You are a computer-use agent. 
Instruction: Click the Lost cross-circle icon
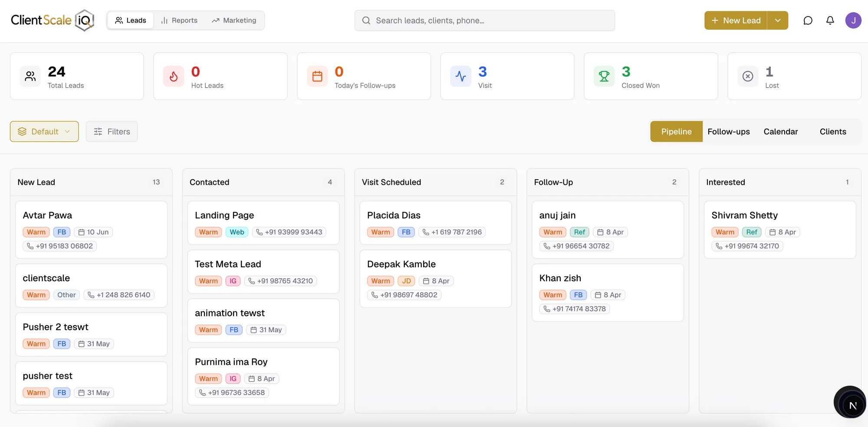748,76
